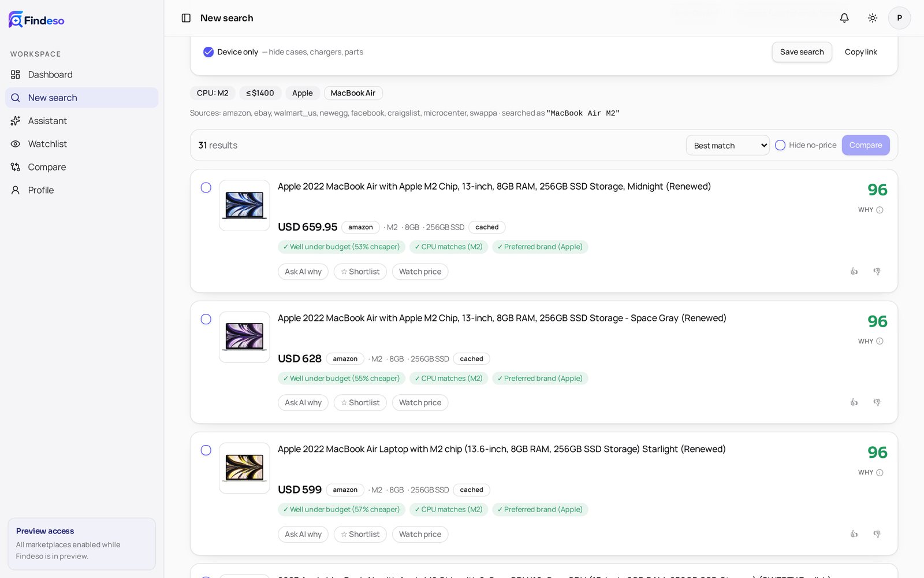
Task: Watch price of the USD 659.95 MacBook
Action: [x=420, y=272]
